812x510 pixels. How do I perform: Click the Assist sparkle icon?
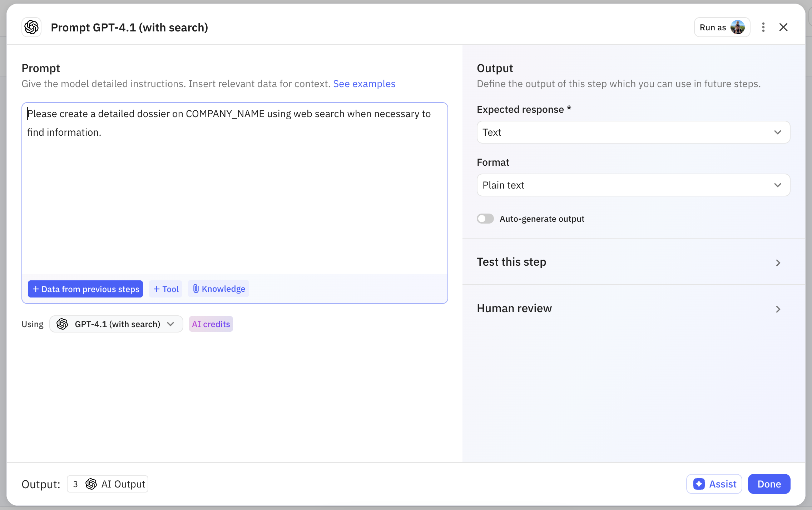click(699, 484)
